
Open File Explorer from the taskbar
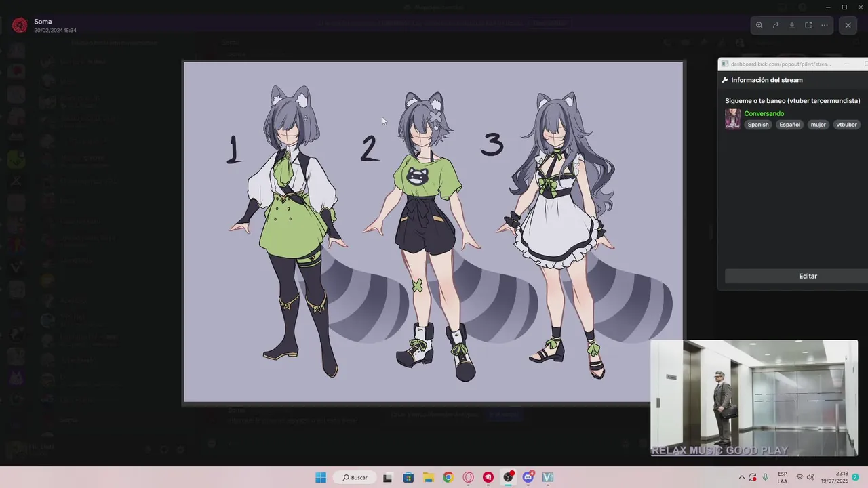pyautogui.click(x=429, y=477)
